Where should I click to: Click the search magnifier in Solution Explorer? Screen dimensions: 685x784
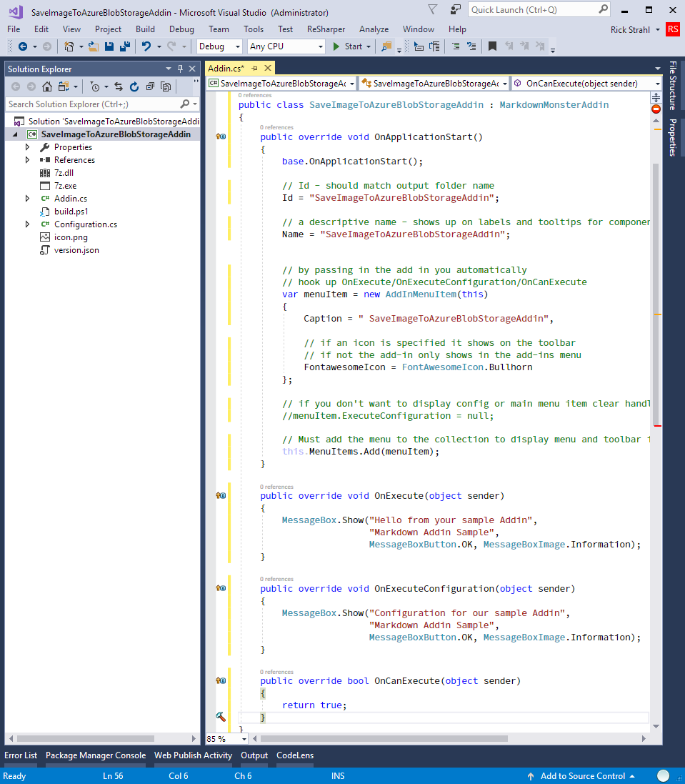click(184, 104)
